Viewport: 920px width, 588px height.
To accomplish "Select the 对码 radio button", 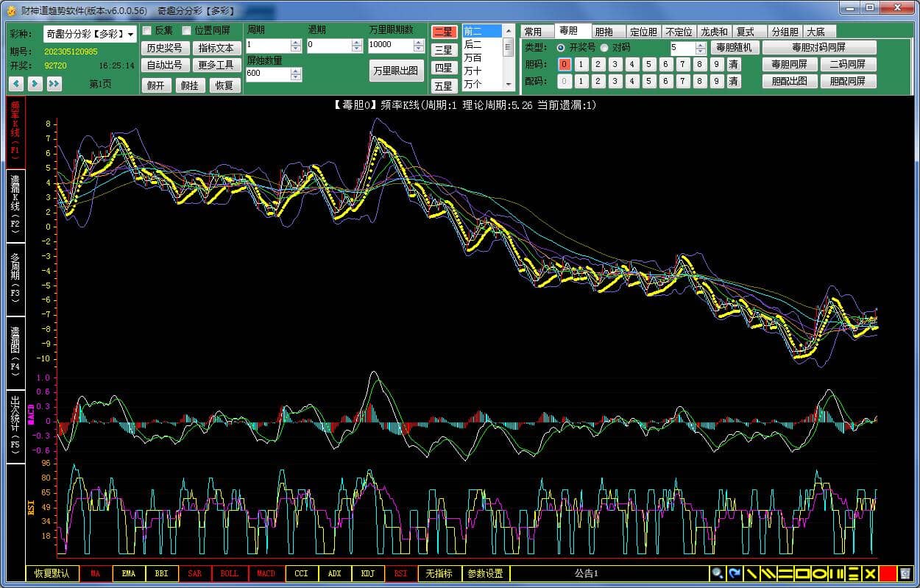I will (x=605, y=48).
